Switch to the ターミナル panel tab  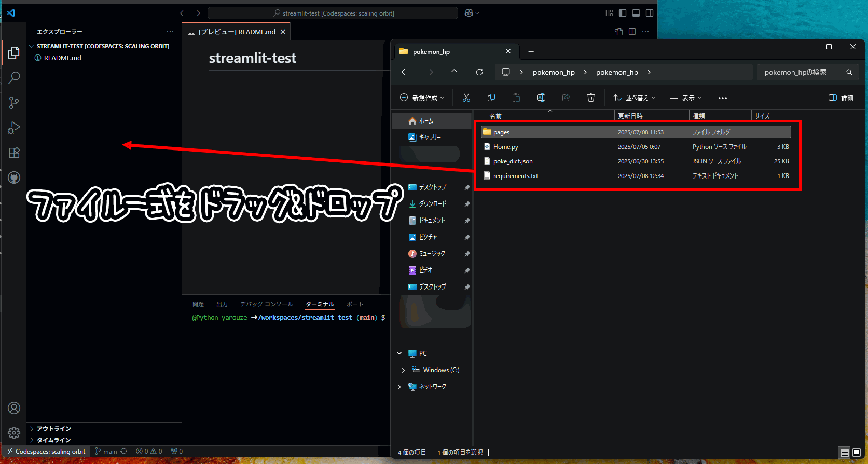click(320, 304)
